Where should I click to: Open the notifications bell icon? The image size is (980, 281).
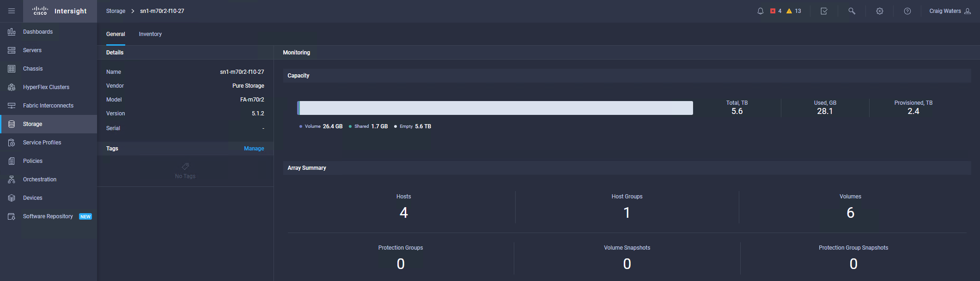pos(760,11)
